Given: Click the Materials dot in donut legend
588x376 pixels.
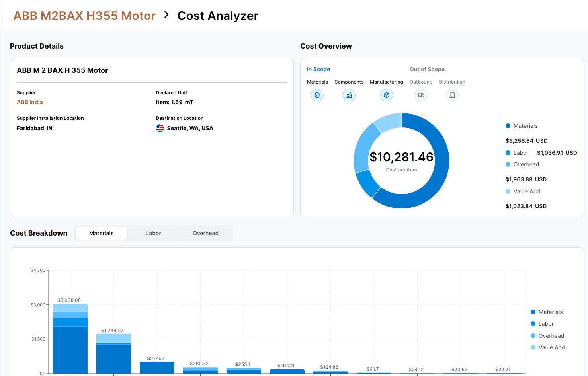Looking at the screenshot, I should 508,126.
